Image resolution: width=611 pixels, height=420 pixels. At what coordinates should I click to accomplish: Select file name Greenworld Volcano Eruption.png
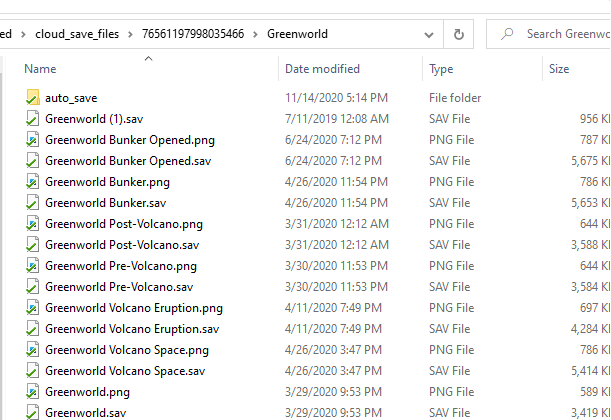click(134, 308)
